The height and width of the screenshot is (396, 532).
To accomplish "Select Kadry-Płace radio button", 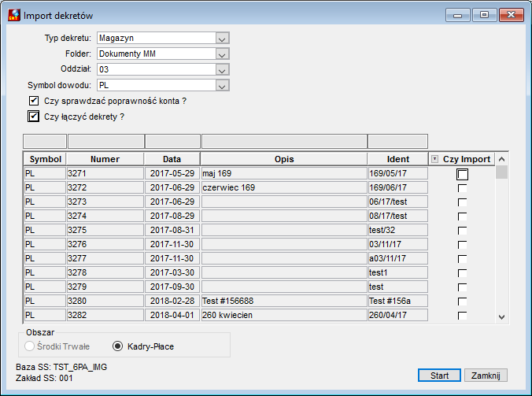I will pyautogui.click(x=117, y=346).
